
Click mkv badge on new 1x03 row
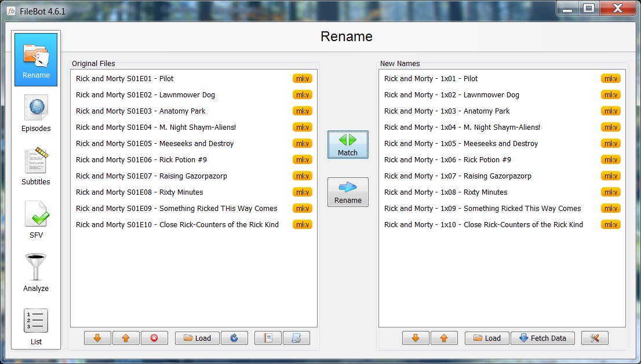pyautogui.click(x=611, y=111)
